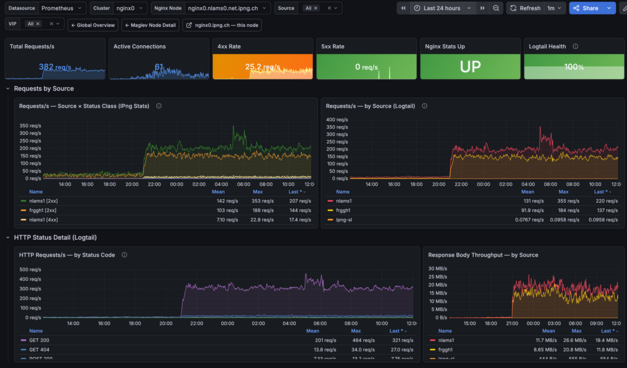The height and width of the screenshot is (368, 627).
Task: Expand the Source variable dropdown chevron
Action: (336, 8)
